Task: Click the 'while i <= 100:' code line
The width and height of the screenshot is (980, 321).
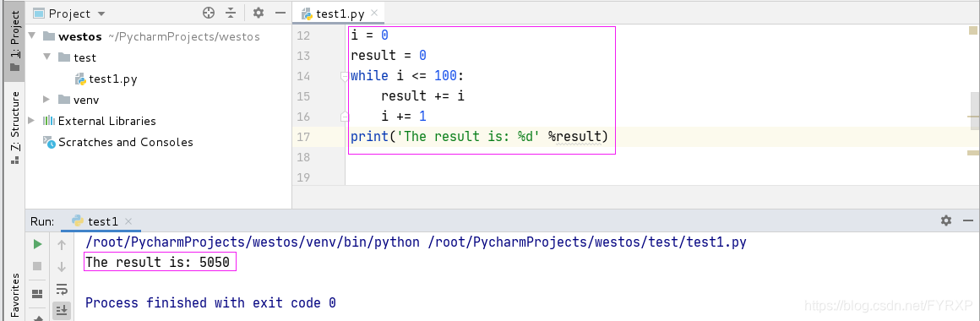Action: [408, 76]
